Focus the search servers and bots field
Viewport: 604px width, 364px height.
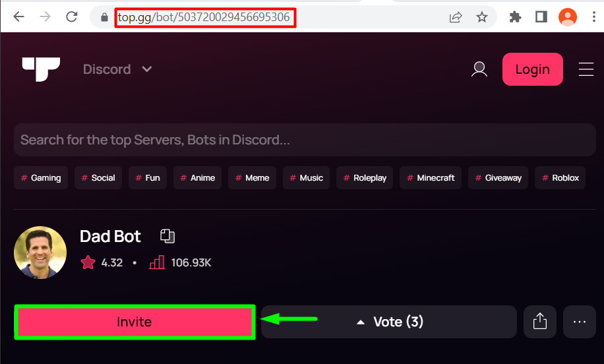pos(305,140)
